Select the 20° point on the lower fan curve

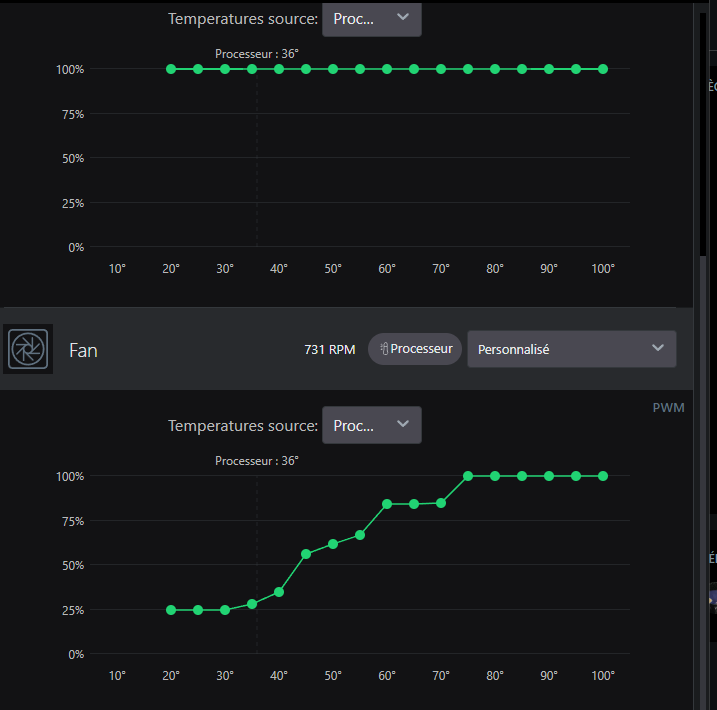(x=171, y=610)
